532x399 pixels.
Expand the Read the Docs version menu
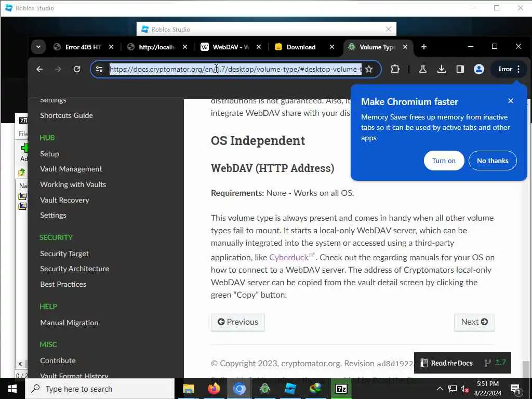[x=462, y=363]
